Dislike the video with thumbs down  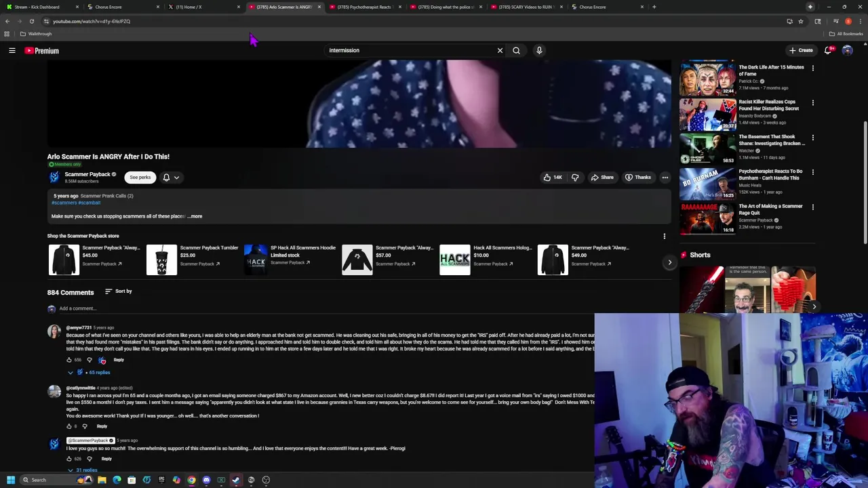click(575, 178)
